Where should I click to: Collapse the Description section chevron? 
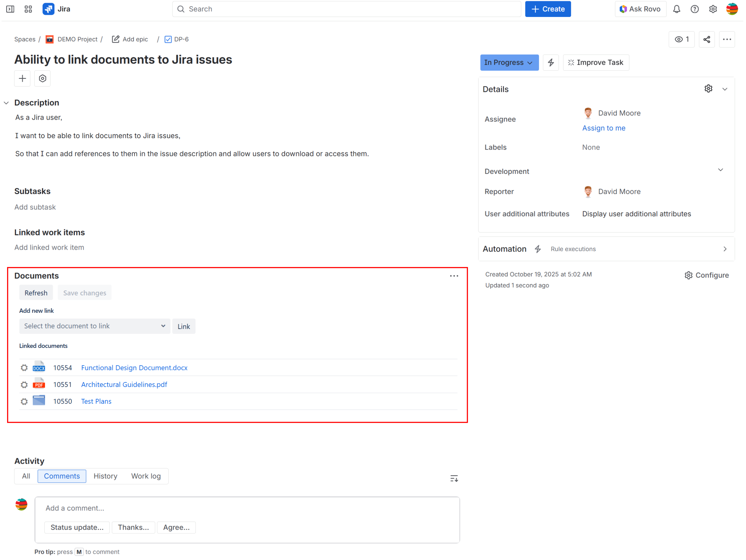(x=6, y=103)
